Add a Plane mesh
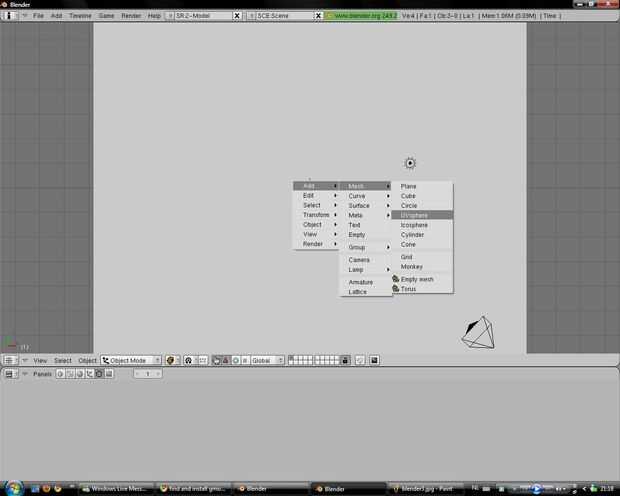The width and height of the screenshot is (620, 496). click(422, 186)
